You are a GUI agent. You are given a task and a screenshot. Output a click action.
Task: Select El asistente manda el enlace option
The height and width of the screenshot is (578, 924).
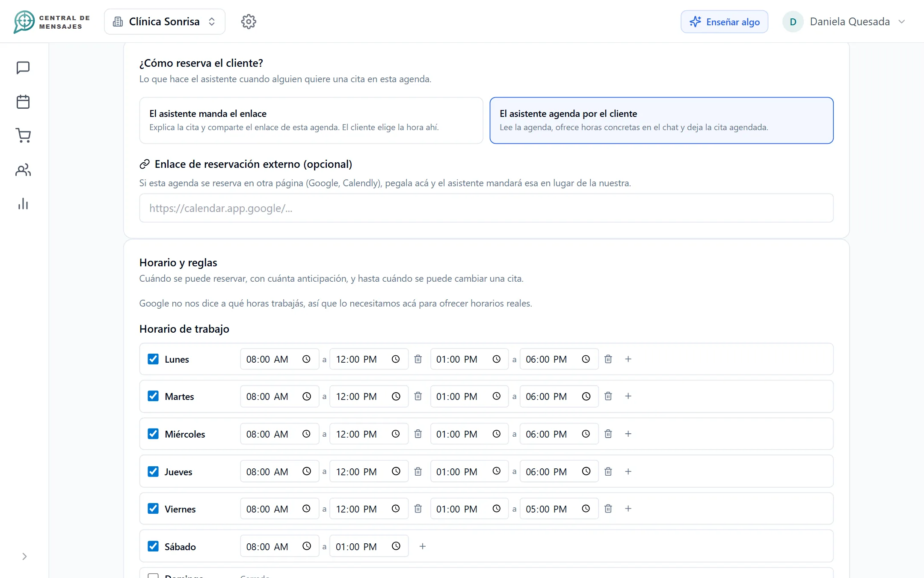coord(311,120)
